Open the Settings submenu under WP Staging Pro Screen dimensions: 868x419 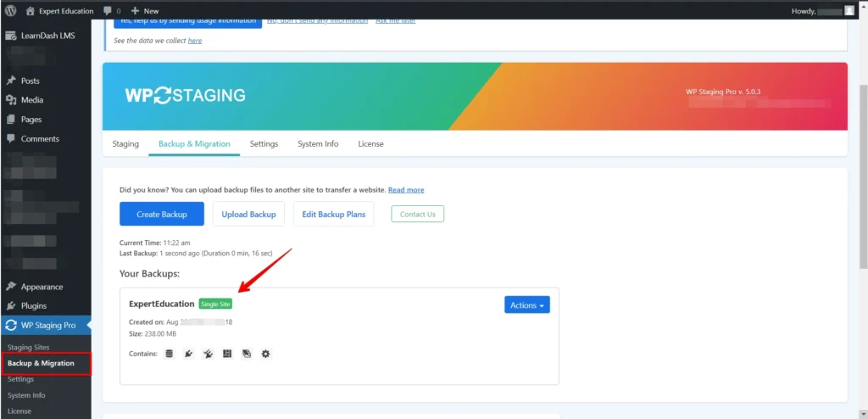pyautogui.click(x=20, y=379)
